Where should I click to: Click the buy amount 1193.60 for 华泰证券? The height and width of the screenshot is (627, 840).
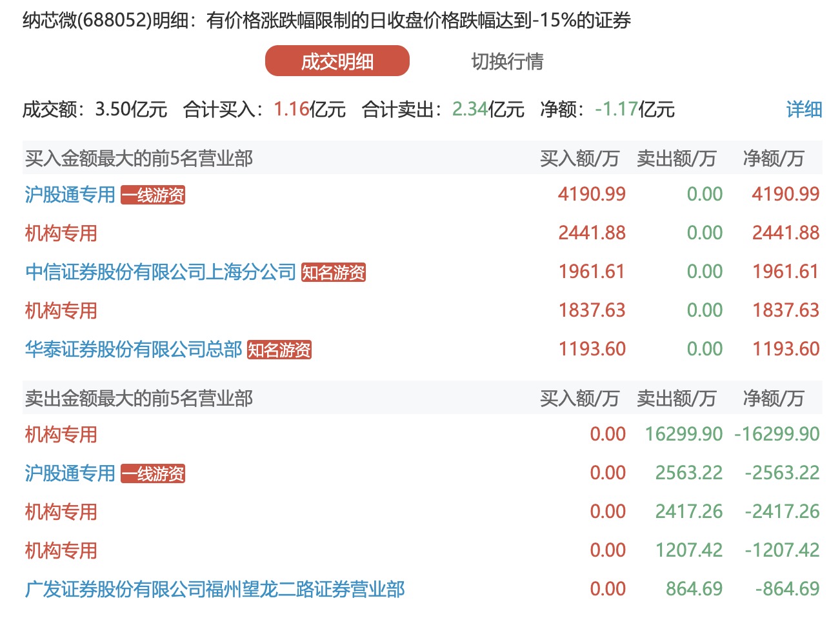(592, 349)
